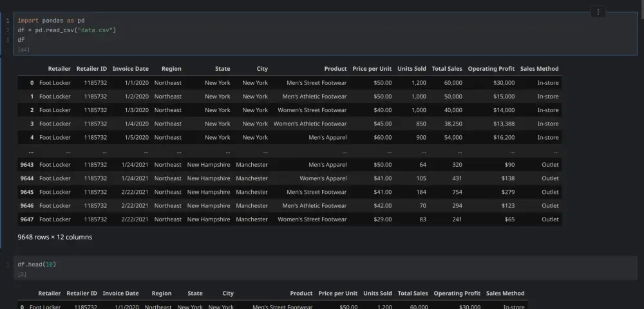This screenshot has height=309, width=644.
Task: Click the $13,388 operating profit cell
Action: point(504,124)
